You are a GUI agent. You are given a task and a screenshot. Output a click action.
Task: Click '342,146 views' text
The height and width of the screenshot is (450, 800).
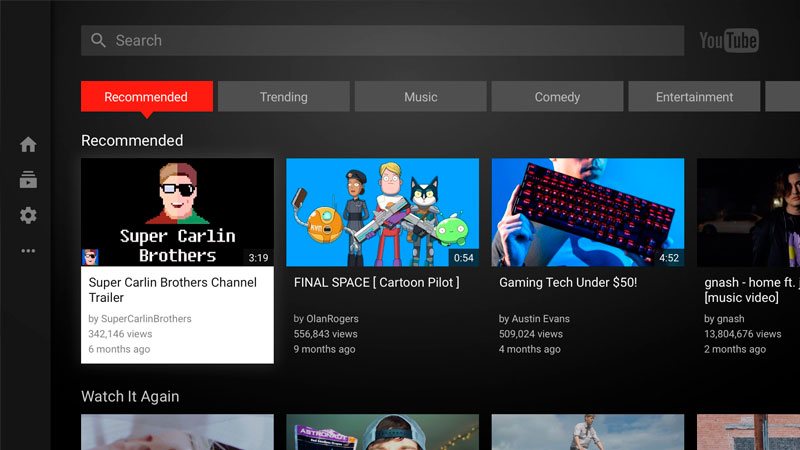coord(120,334)
